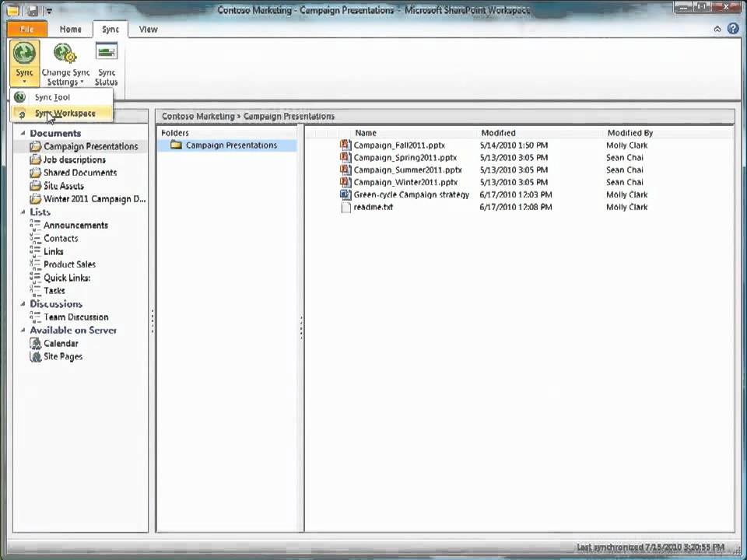
Task: Select Green-cycle Campaign strategy document
Action: (x=411, y=194)
